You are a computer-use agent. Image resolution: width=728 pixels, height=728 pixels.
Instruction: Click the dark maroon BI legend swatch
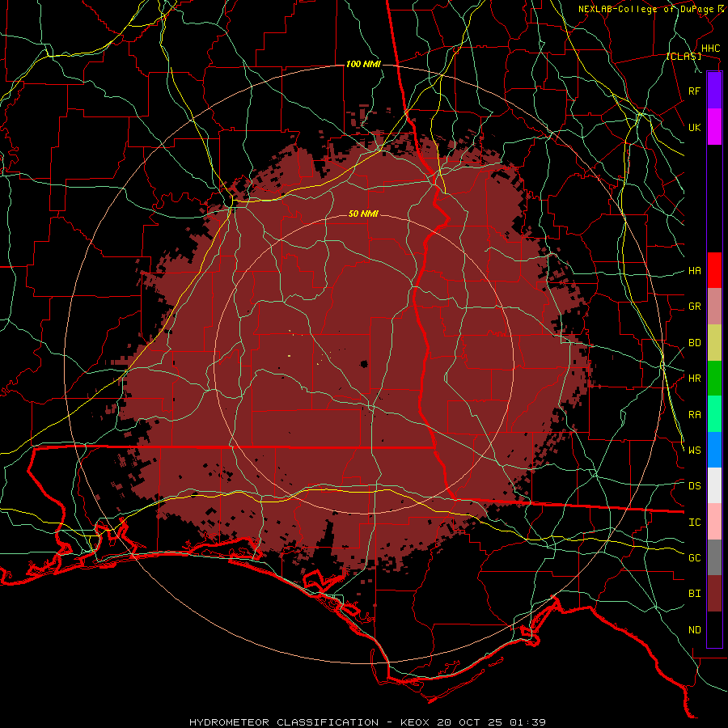(x=714, y=594)
